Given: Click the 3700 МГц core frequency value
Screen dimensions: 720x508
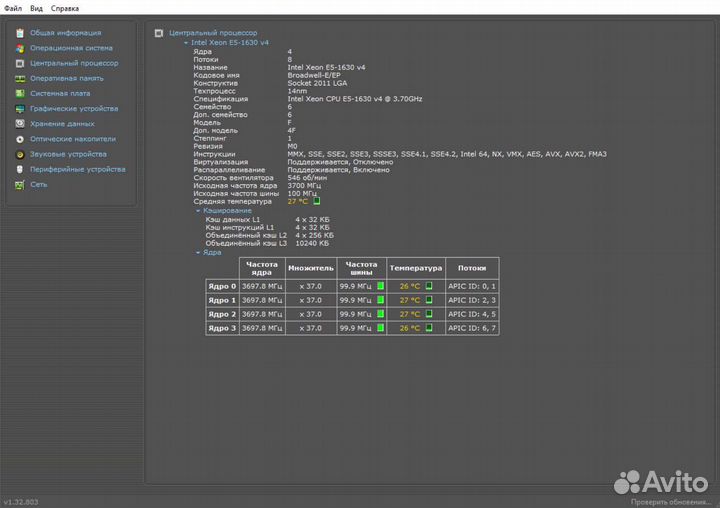Looking at the screenshot, I should [x=304, y=186].
